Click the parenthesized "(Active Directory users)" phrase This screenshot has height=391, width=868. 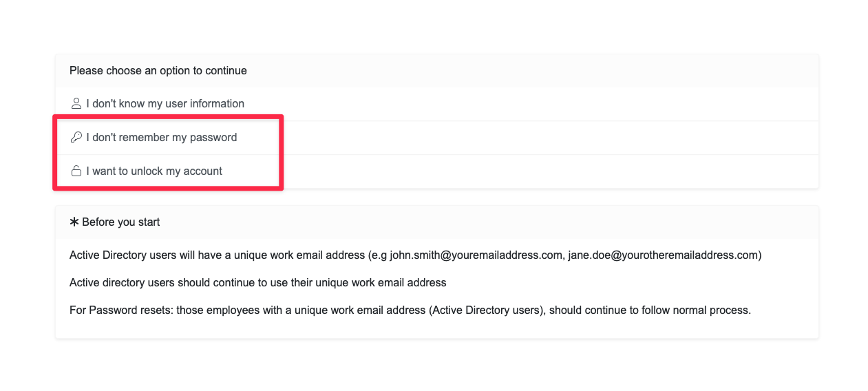click(x=485, y=310)
